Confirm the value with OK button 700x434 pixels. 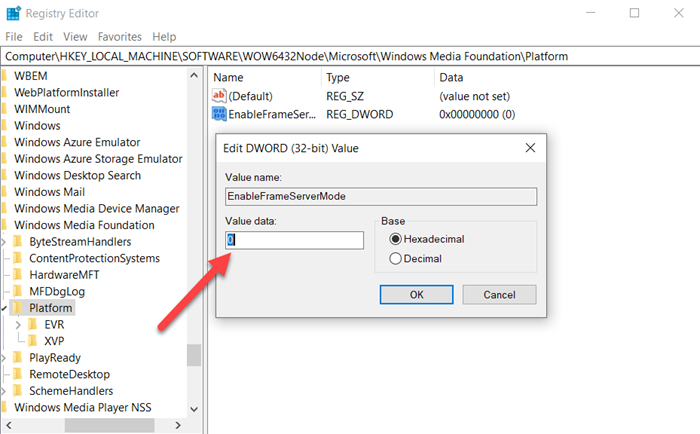click(417, 295)
